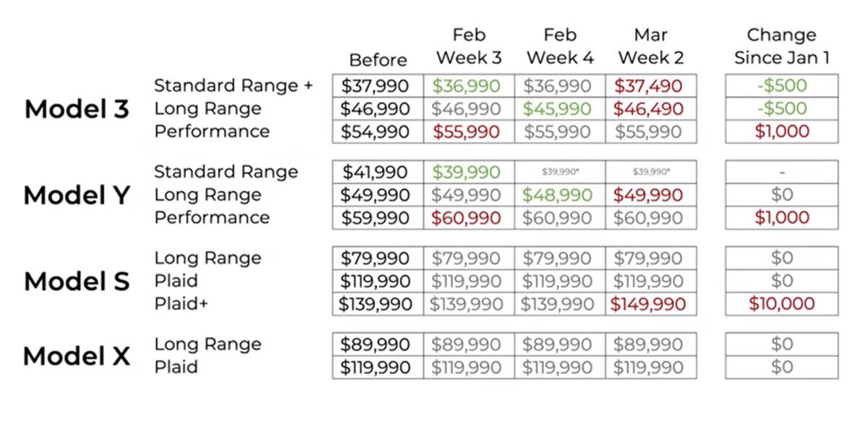Click the "Change Since Jan 1" column header
The width and height of the screenshot is (868, 422).
[x=781, y=46]
